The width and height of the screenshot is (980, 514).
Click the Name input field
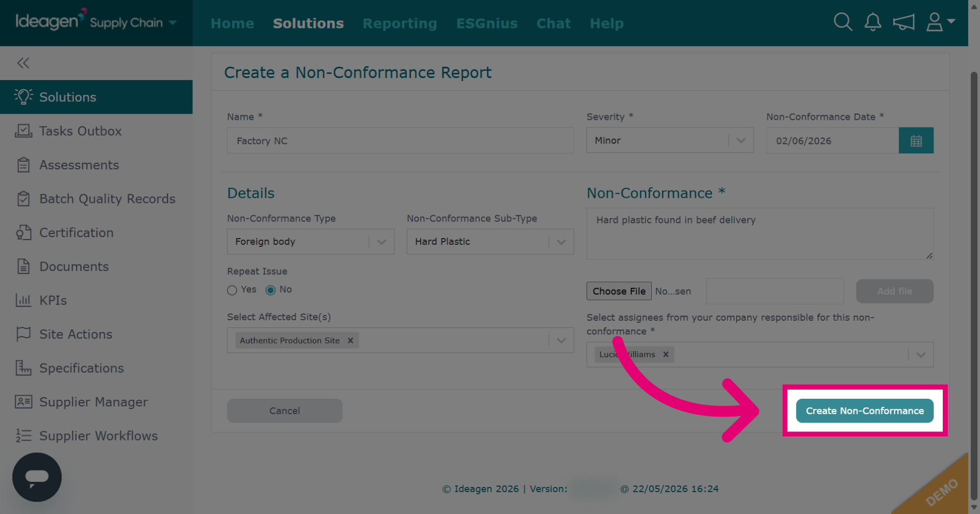tap(400, 140)
